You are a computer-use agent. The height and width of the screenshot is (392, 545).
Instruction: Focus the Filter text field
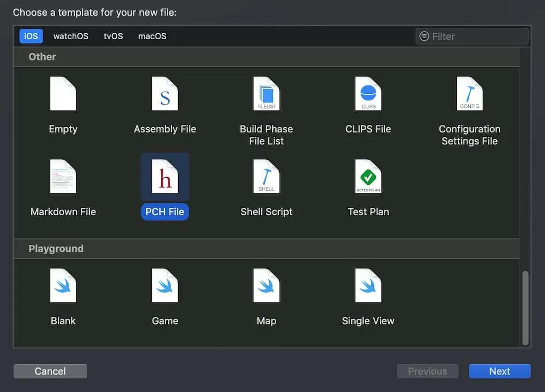(x=472, y=36)
